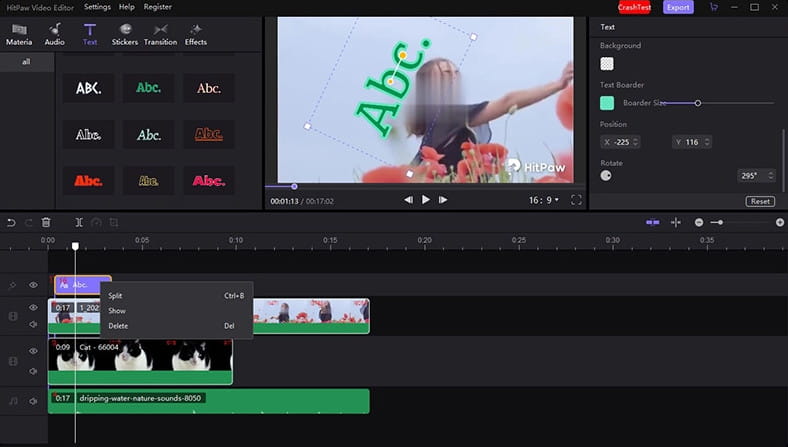This screenshot has height=447, width=788.
Task: Zoom in timeline with plus icon
Action: 779,222
